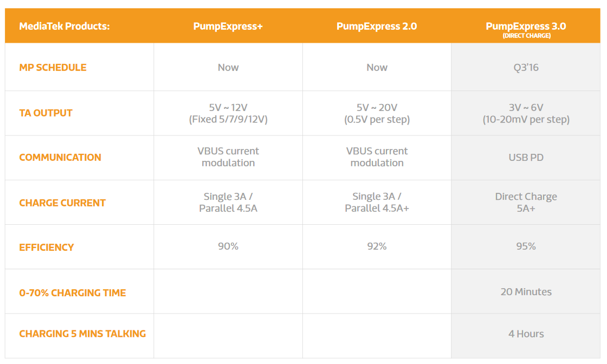607x364 pixels.
Task: Click the TA OUTPUT row label
Action: [46, 113]
